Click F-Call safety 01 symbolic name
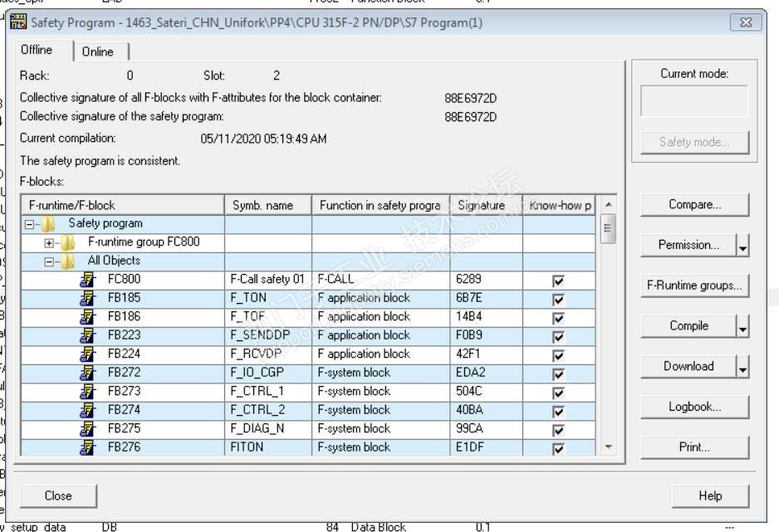The width and height of the screenshot is (779, 532). click(267, 280)
